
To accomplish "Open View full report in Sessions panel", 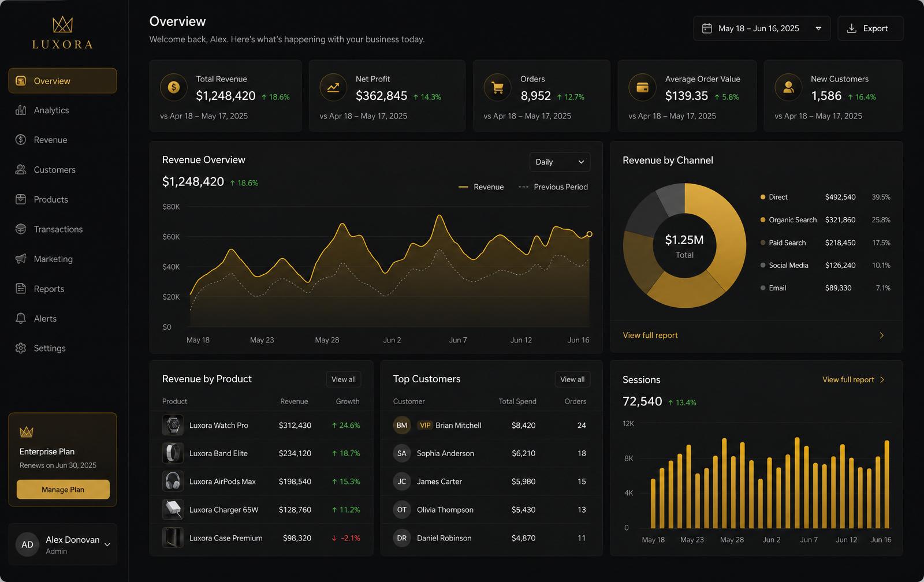I will pos(848,380).
